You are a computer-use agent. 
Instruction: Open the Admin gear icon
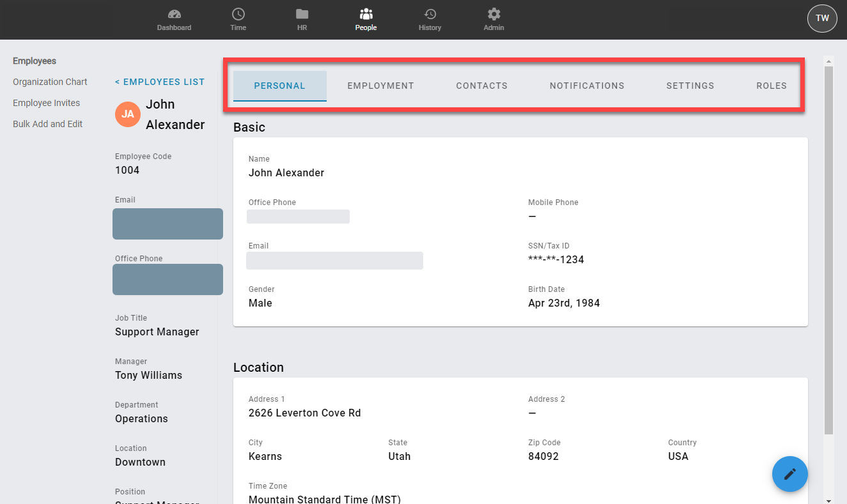[493, 14]
